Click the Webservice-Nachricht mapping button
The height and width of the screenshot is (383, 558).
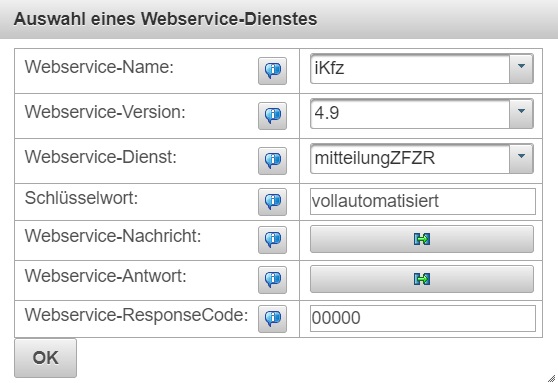tap(422, 239)
